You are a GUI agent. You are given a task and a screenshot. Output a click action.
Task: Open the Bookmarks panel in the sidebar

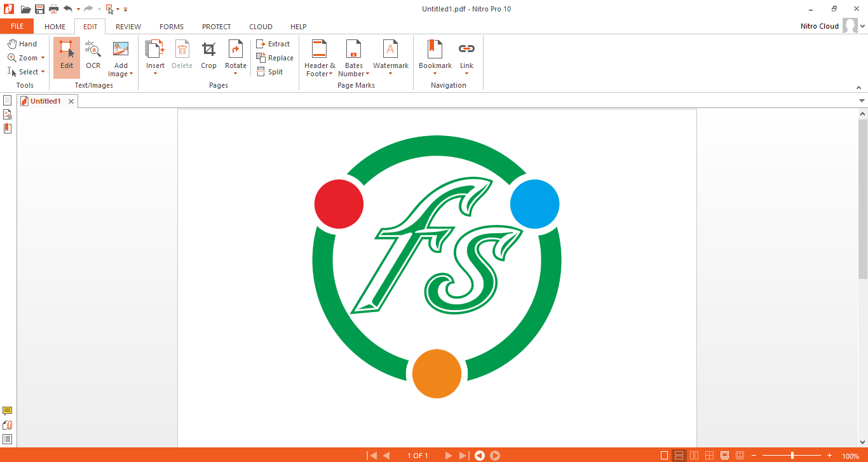tap(8, 128)
